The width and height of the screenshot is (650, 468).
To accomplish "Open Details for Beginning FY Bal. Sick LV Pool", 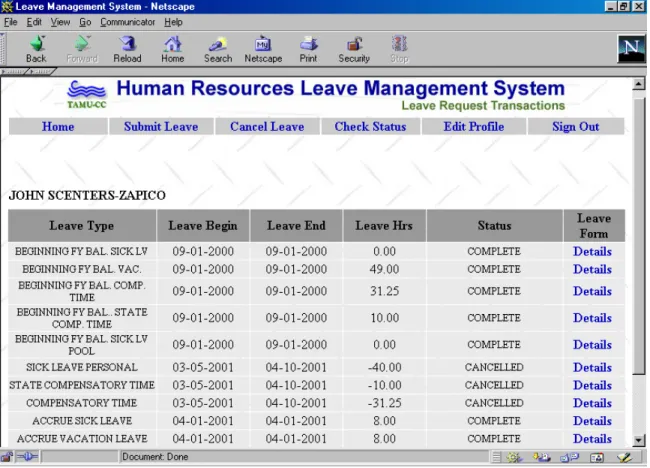I will (x=592, y=345).
